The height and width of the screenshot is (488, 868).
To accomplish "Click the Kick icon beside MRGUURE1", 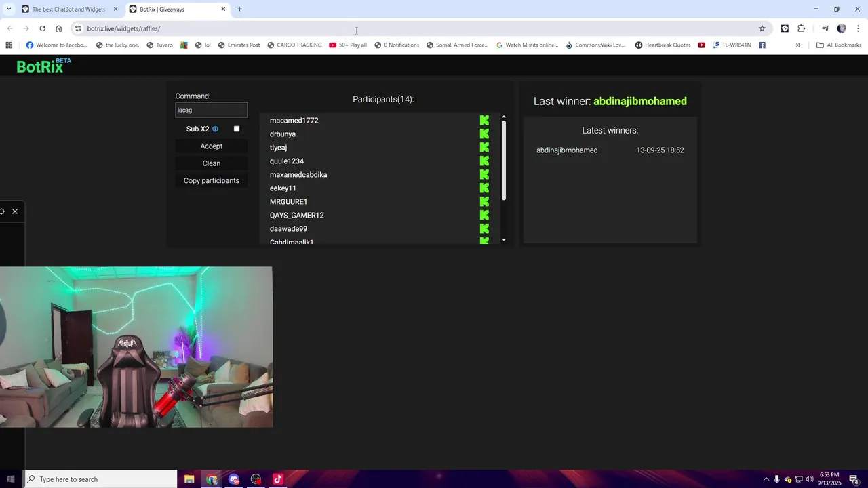I will coord(484,202).
